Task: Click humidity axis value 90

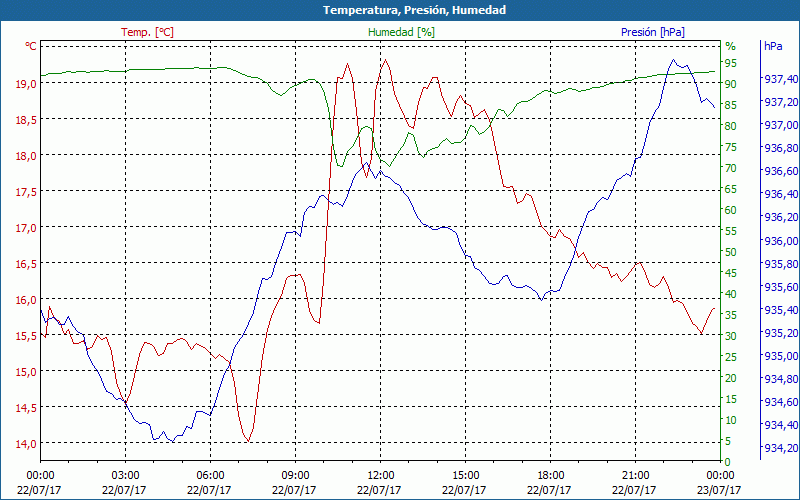Action: (731, 84)
